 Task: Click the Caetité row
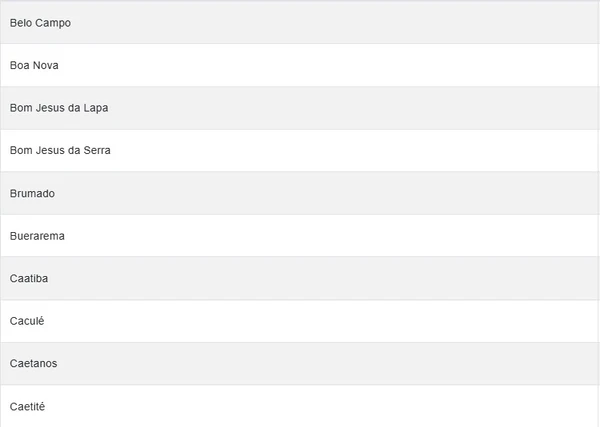point(300,406)
